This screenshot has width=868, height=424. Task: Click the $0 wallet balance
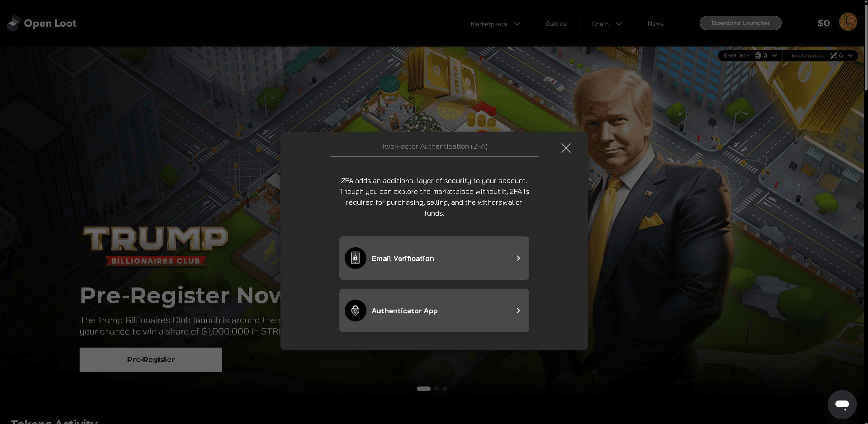[824, 23]
